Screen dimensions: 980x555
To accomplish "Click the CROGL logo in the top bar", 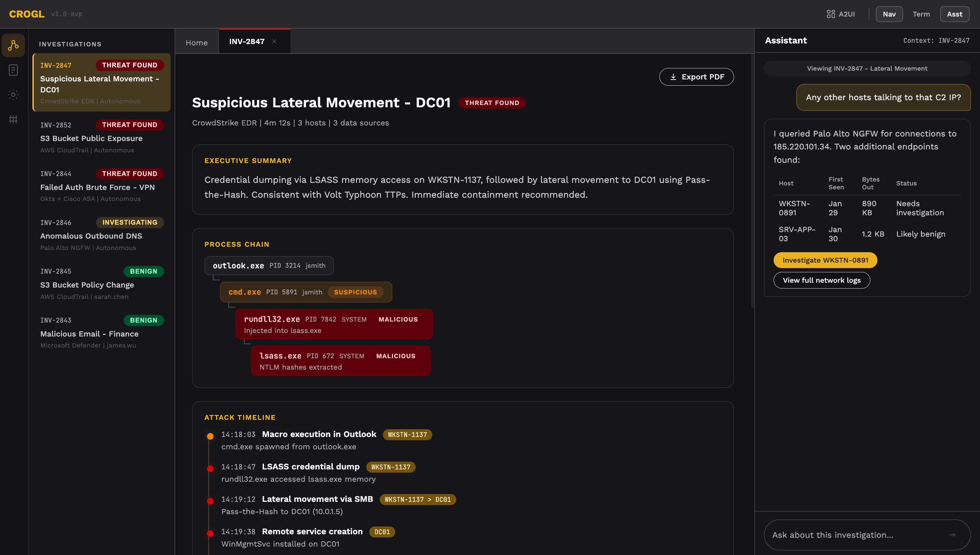I will 26,14.
